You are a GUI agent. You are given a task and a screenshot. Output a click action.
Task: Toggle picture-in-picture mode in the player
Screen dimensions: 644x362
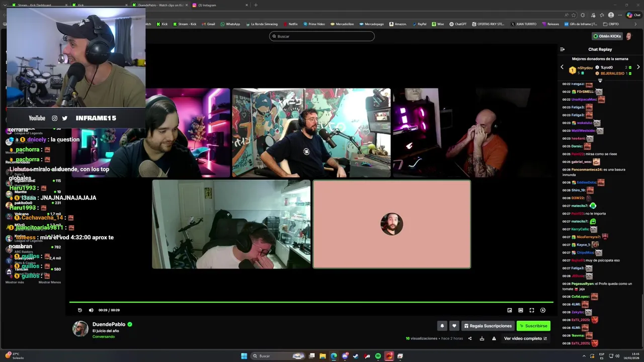coord(510,310)
